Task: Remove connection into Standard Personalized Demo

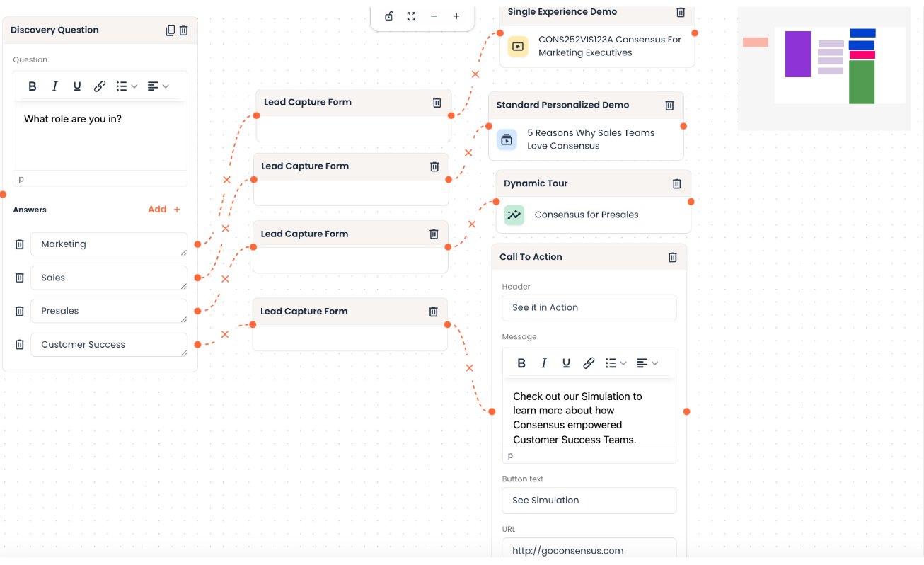Action: click(x=468, y=152)
